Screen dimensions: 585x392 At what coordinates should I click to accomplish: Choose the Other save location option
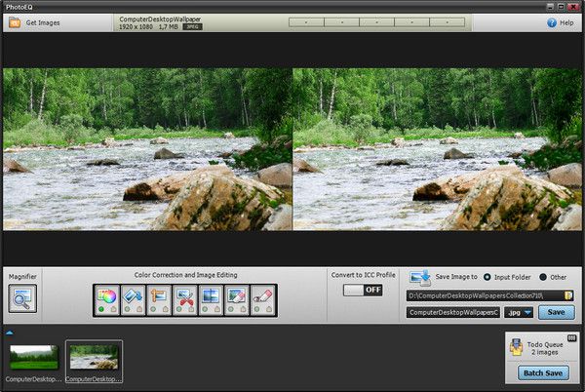click(x=542, y=277)
